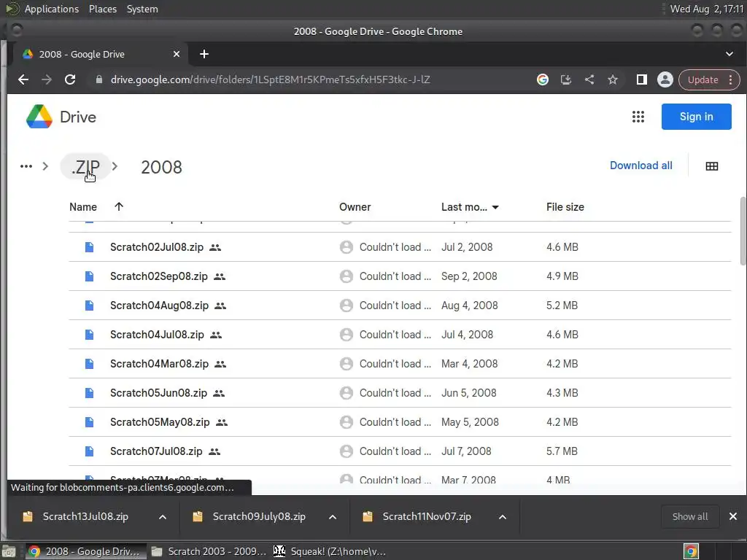Open the Places menu
The height and width of the screenshot is (560, 747).
coord(103,9)
